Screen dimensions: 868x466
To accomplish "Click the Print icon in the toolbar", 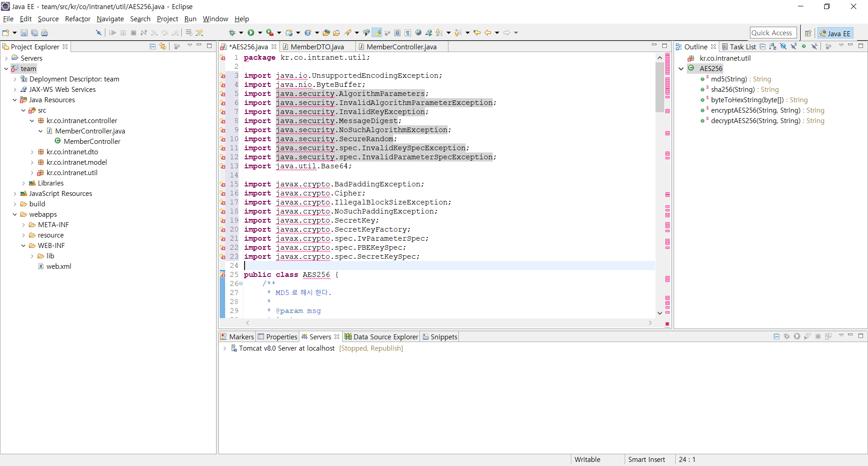I will click(45, 32).
